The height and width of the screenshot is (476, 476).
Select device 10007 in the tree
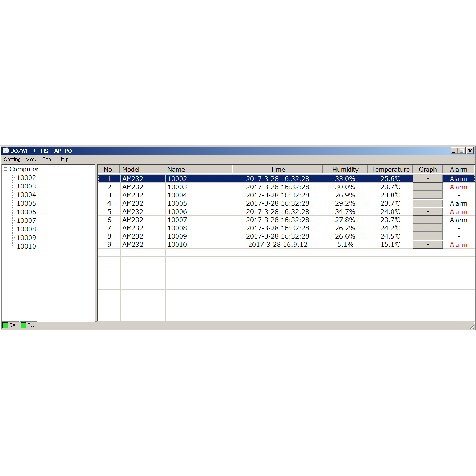(26, 221)
